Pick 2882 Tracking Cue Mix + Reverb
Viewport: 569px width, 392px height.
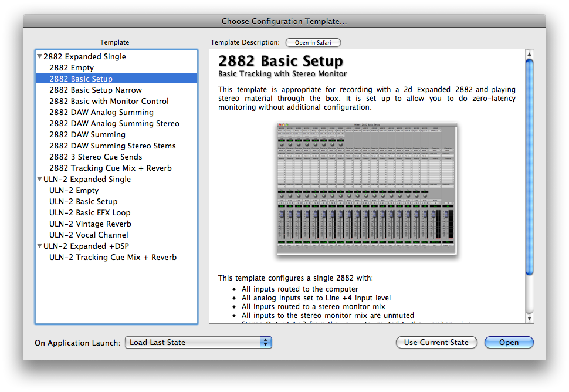(x=117, y=168)
